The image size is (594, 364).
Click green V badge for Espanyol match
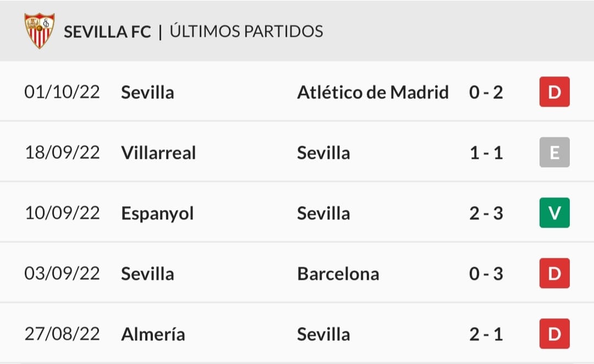(554, 212)
